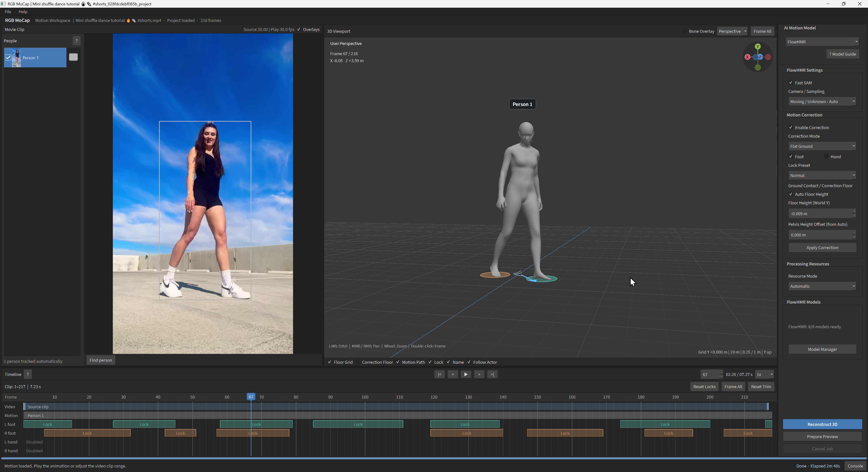Open the Console
The height and width of the screenshot is (472, 868).
(855, 466)
